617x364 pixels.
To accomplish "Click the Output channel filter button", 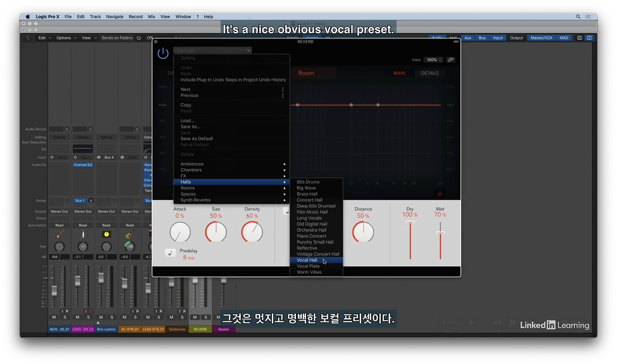I will [x=516, y=38].
